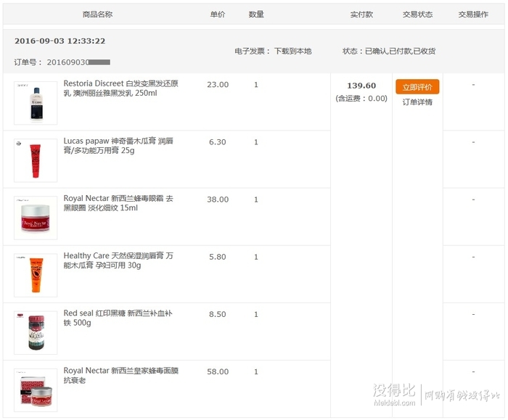Click the 数量 column header
The width and height of the screenshot is (508, 420).
pyautogui.click(x=256, y=15)
